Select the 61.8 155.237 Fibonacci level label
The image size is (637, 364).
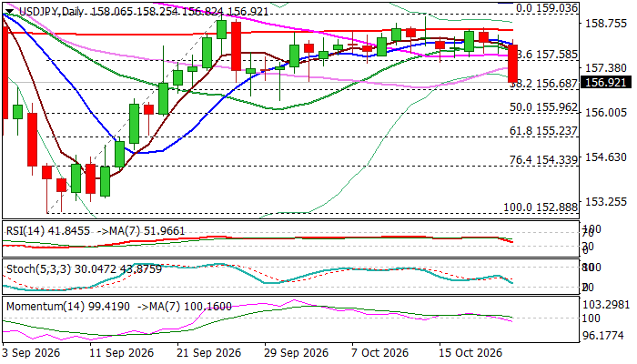543,131
